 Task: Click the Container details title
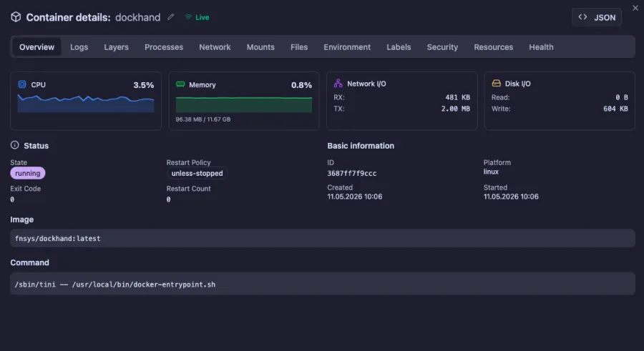click(68, 17)
